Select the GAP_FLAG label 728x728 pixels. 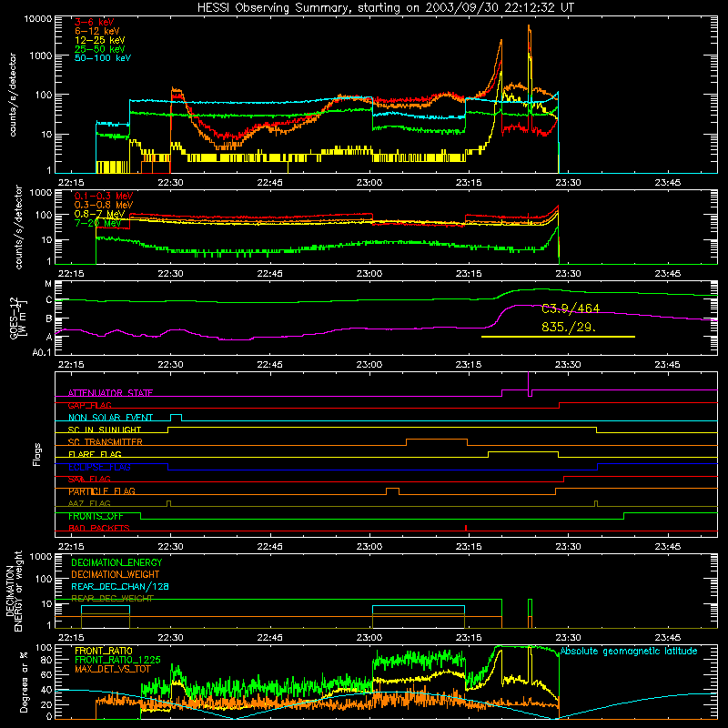pyautogui.click(x=90, y=405)
